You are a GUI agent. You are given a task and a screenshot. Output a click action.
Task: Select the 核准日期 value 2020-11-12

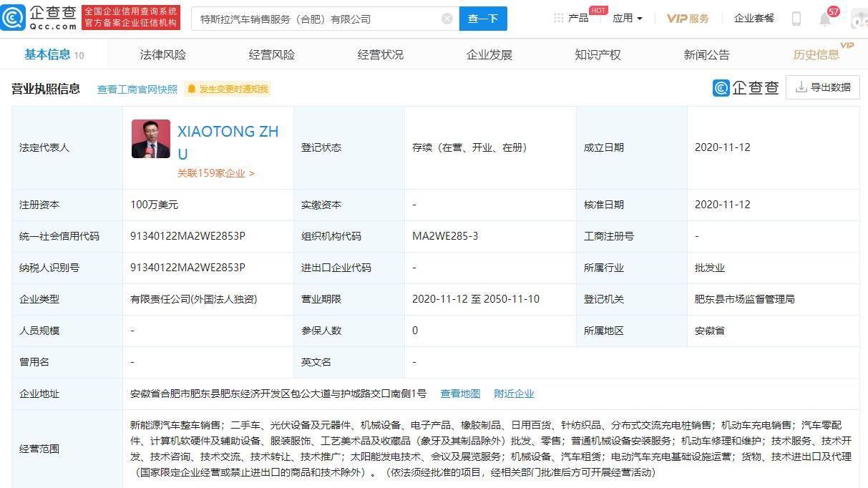[722, 205]
